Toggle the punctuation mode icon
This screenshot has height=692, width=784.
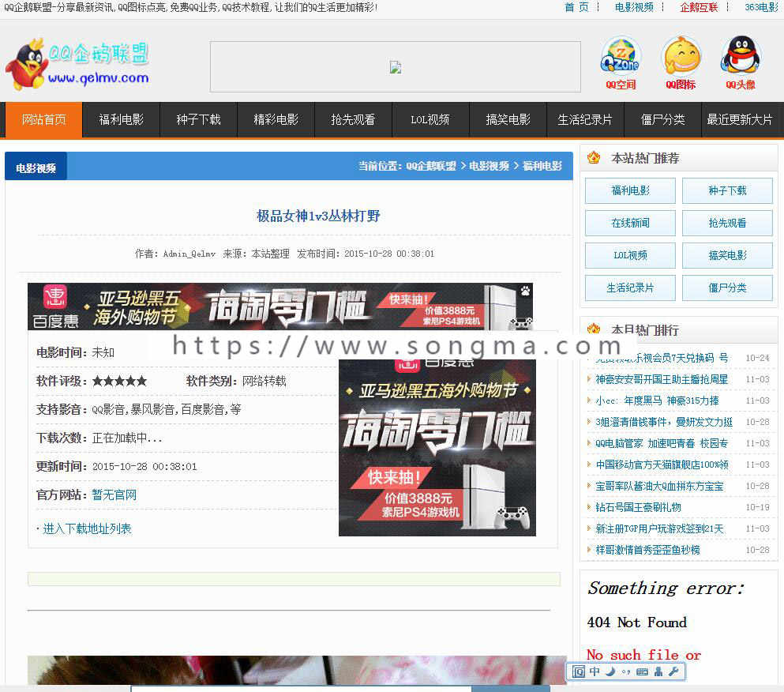[x=626, y=672]
